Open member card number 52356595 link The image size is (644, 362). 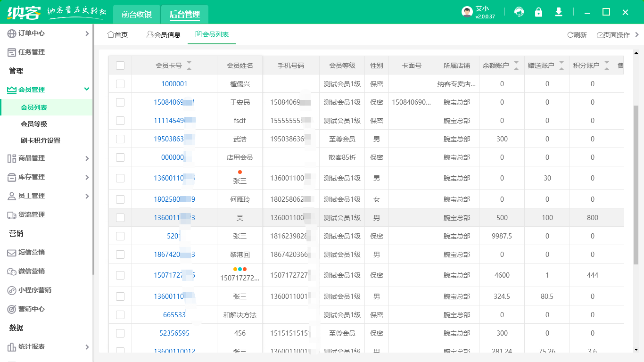[174, 333]
